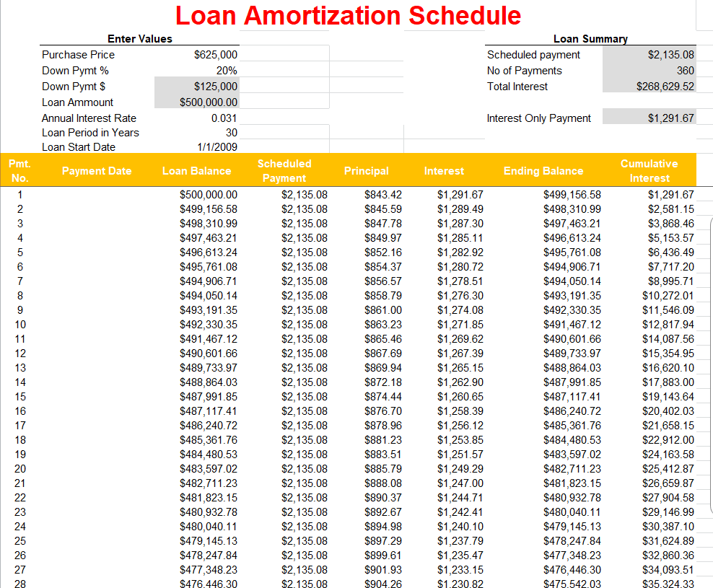Select payment number 12 row label

20,354
